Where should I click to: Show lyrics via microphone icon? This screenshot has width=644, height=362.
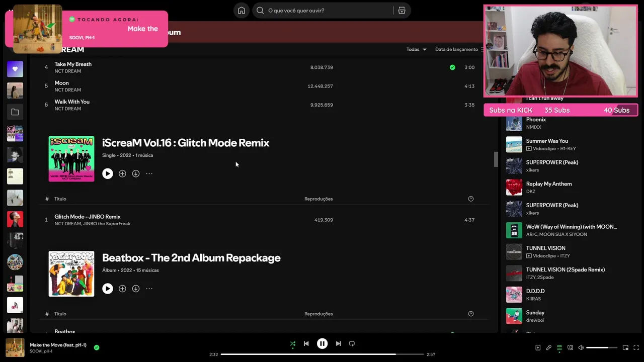(x=548, y=347)
